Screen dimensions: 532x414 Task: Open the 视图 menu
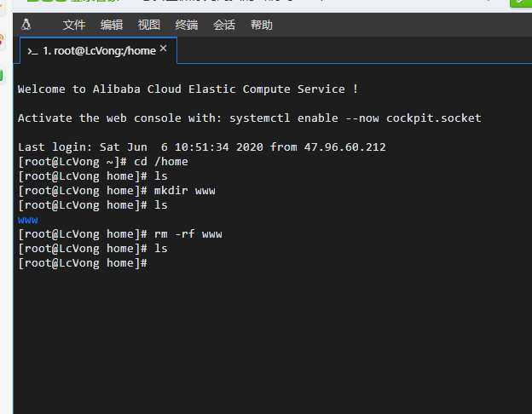[x=148, y=25]
